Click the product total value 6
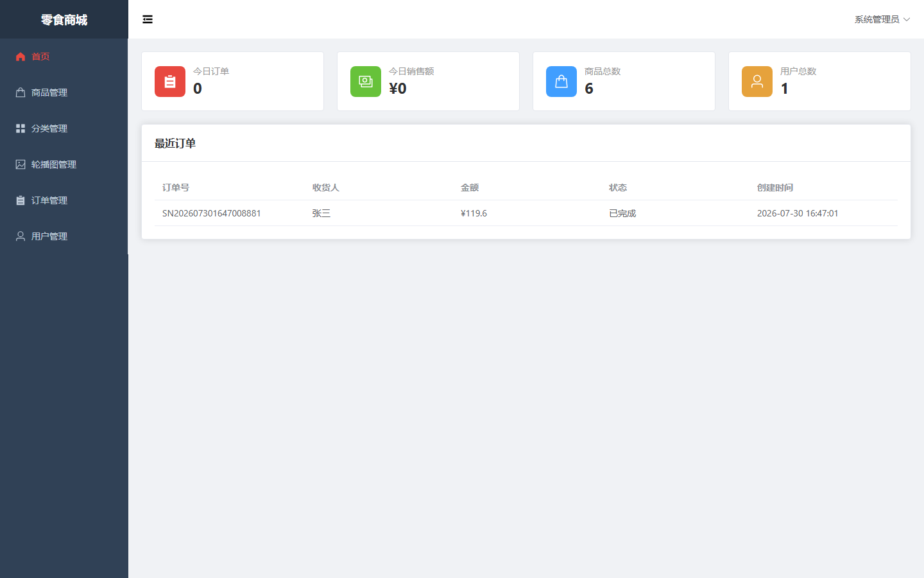This screenshot has width=924, height=578. pos(589,89)
